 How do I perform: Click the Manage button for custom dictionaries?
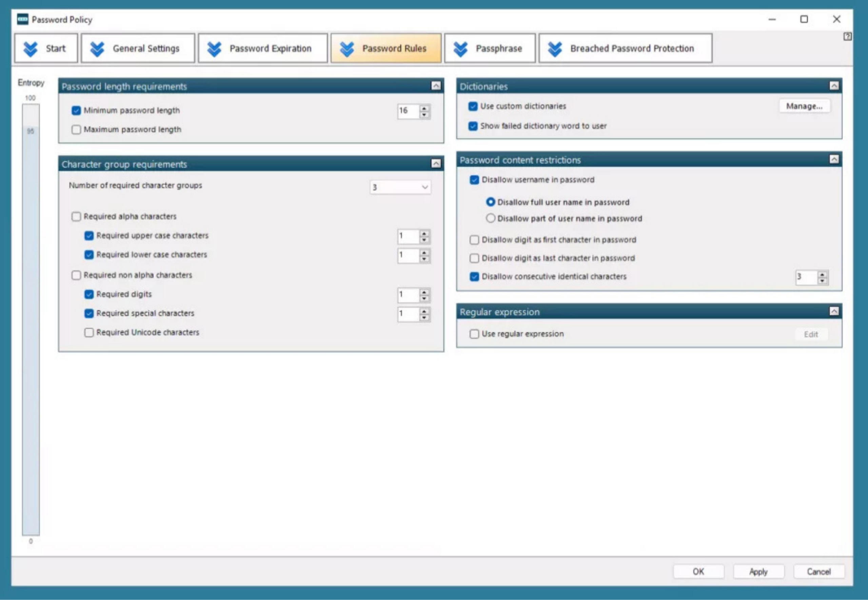804,106
